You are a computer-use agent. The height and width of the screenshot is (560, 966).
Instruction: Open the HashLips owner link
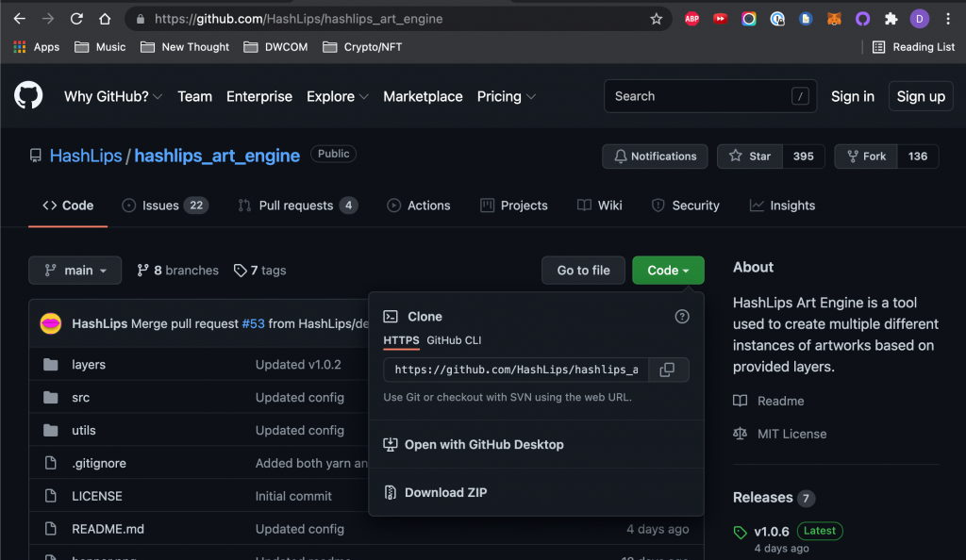[x=86, y=156]
